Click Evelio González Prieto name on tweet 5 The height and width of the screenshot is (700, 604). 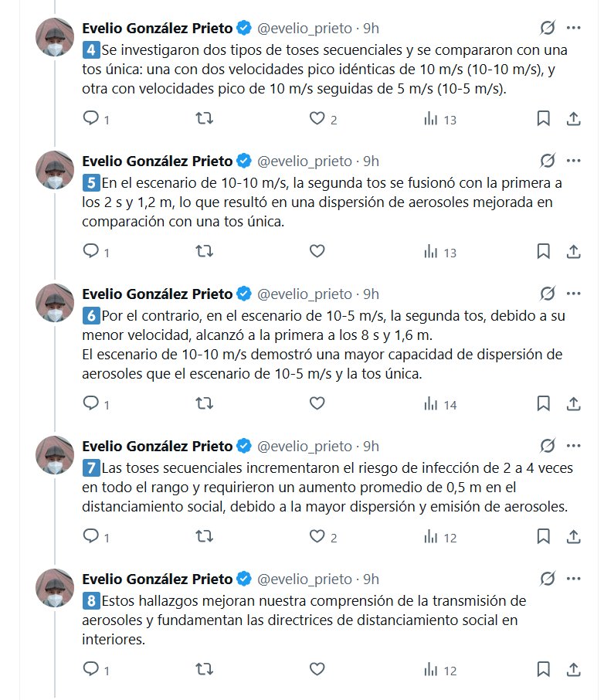pyautogui.click(x=158, y=161)
